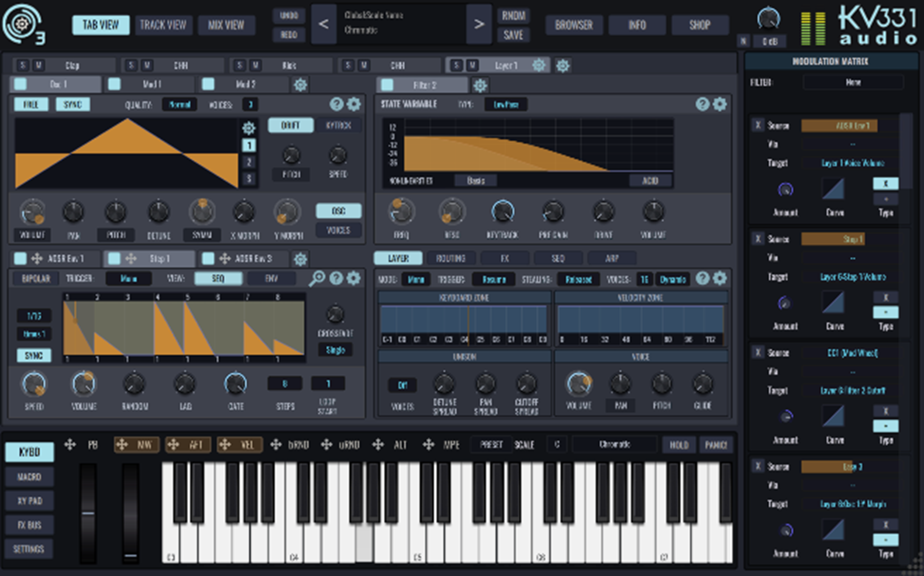This screenshot has width=924, height=576.
Task: Open Chromatic scale dropdown near keyboard
Action: pos(614,445)
